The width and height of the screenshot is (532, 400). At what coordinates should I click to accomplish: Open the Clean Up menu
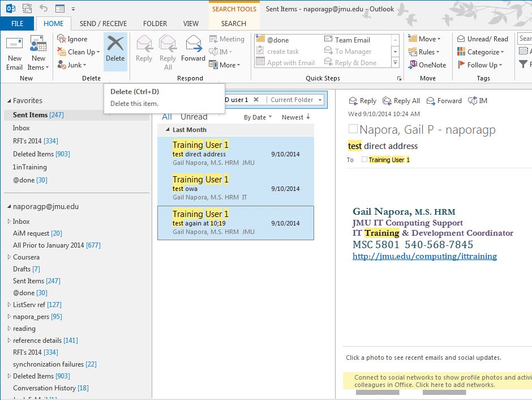tap(78, 52)
